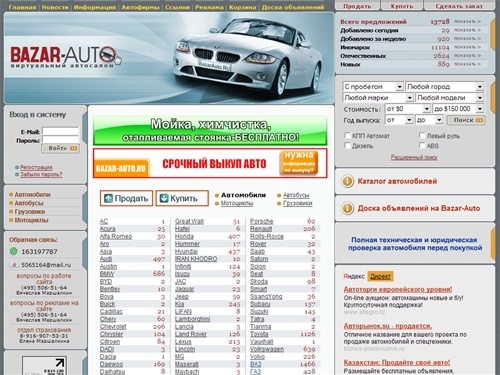The height and width of the screenshot is (375, 500).
Task: Click показать next to Новых
Action: pyautogui.click(x=467, y=64)
